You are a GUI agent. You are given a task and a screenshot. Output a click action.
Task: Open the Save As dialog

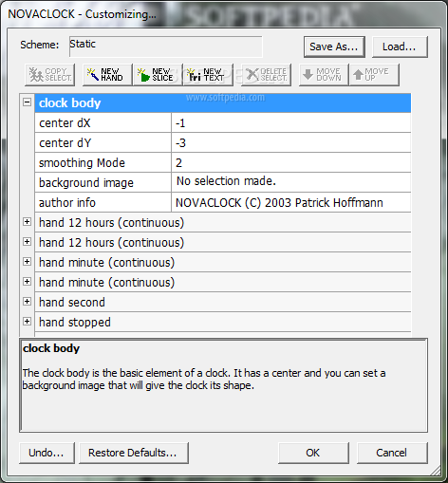click(x=334, y=46)
